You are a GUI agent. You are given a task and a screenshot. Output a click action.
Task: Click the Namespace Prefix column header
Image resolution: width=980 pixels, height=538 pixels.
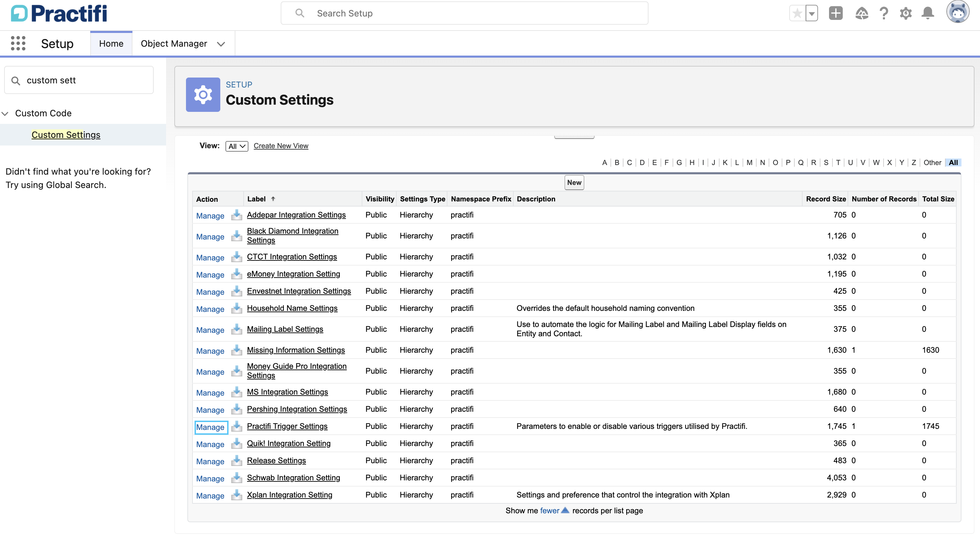[x=481, y=199]
